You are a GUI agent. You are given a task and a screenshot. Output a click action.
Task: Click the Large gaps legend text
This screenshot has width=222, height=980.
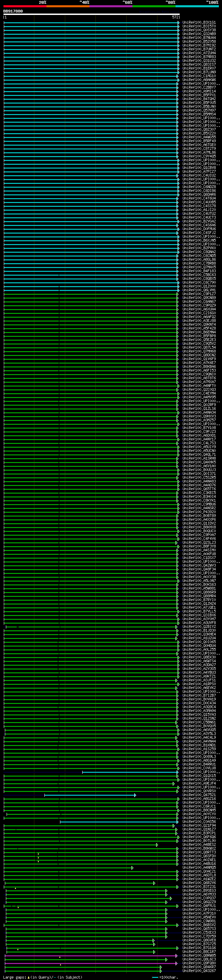click(x=43, y=977)
